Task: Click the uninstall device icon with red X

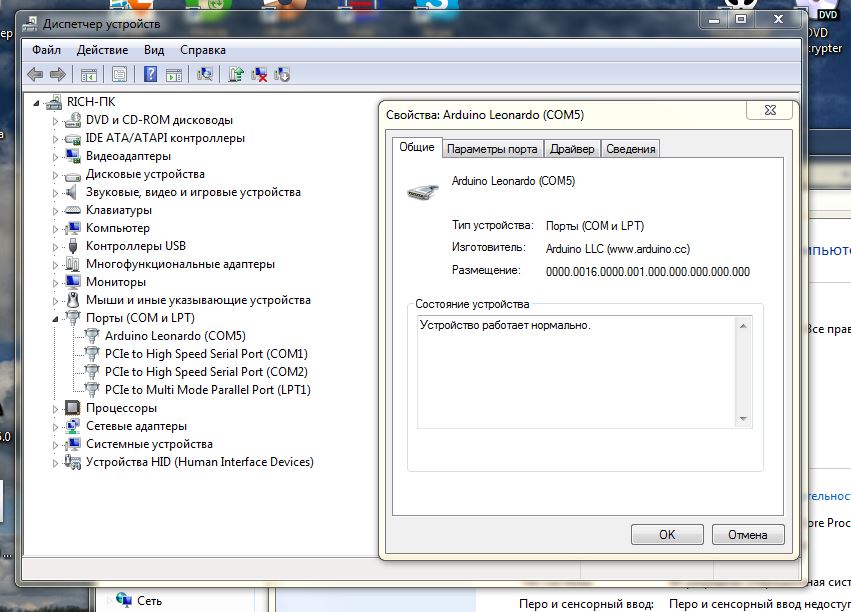Action: click(259, 74)
